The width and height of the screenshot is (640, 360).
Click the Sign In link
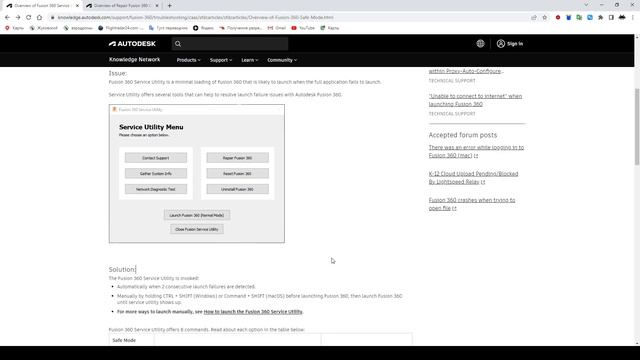click(x=515, y=44)
